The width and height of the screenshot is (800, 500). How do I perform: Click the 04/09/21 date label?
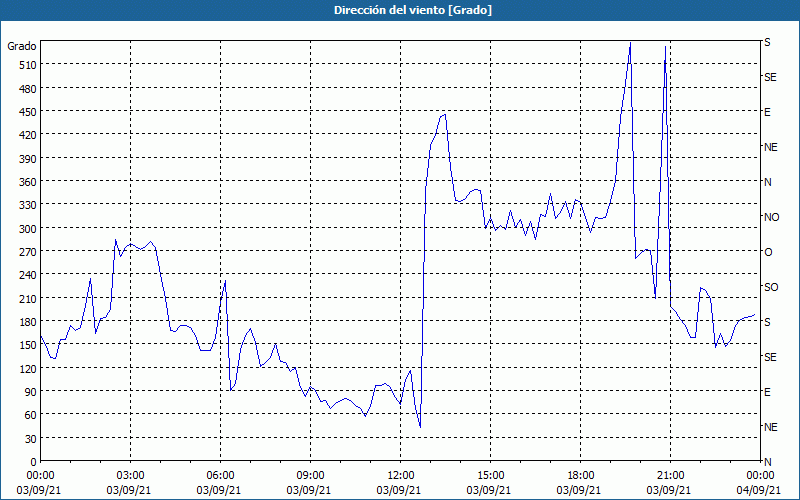(x=759, y=490)
